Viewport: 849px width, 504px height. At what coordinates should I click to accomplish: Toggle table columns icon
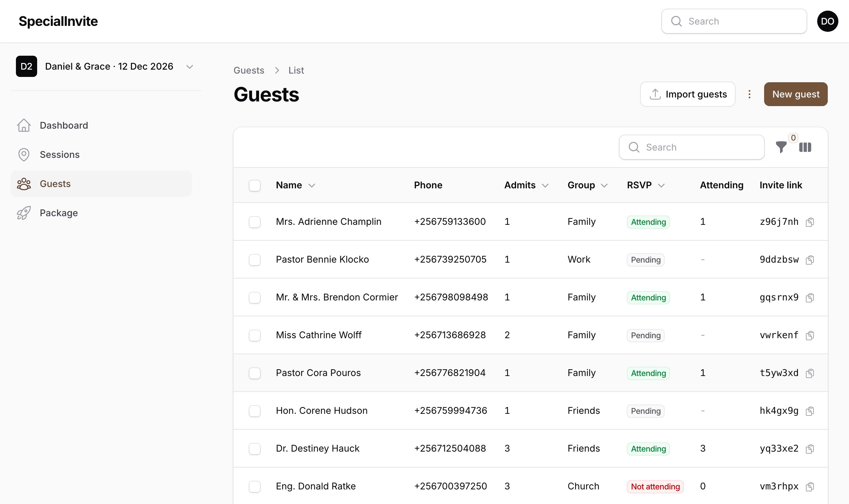[x=805, y=147]
